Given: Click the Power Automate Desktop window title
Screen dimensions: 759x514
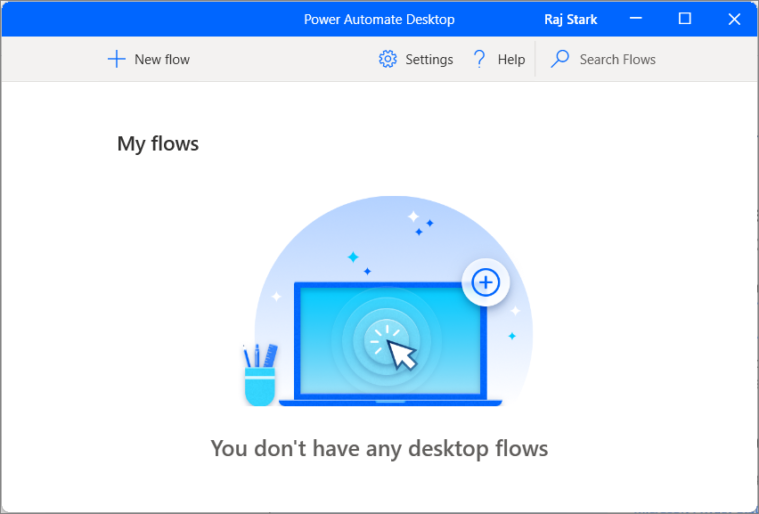Looking at the screenshot, I should pos(379,19).
